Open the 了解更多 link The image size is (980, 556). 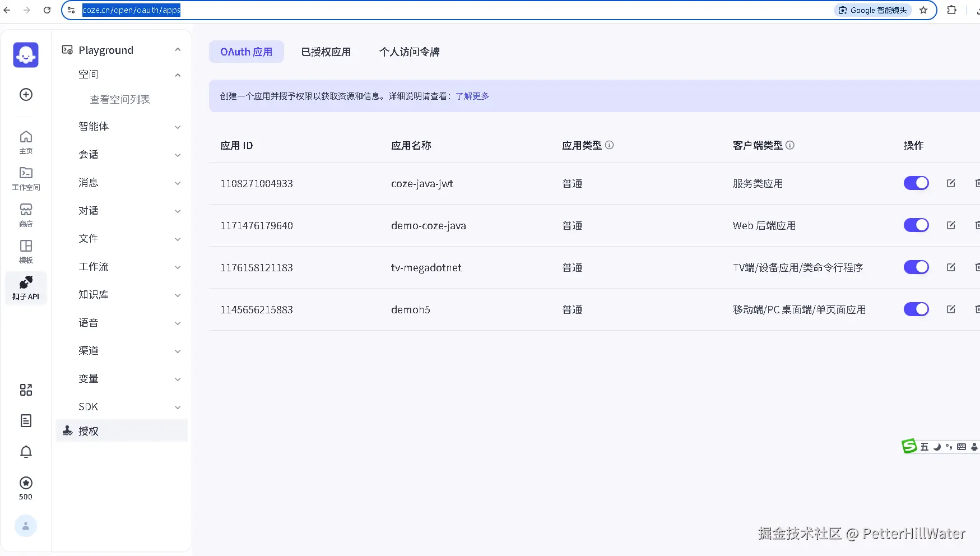tap(472, 96)
